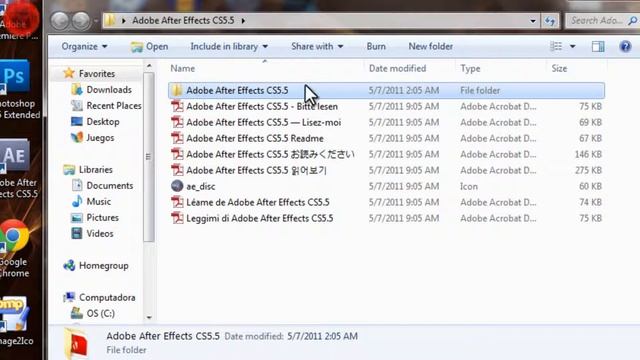Select the Léame de Adobe After Effects PDF icon

177,202
